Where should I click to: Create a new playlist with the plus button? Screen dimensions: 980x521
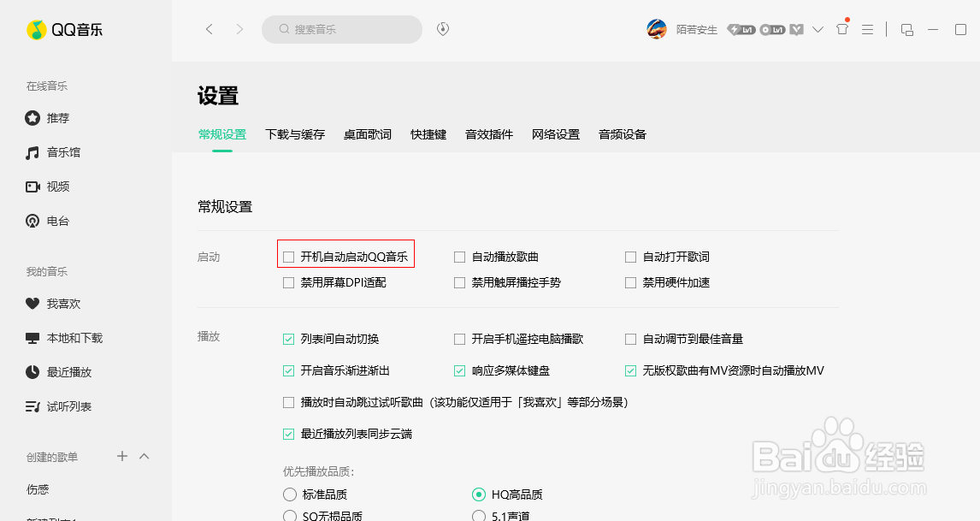pyautogui.click(x=121, y=456)
